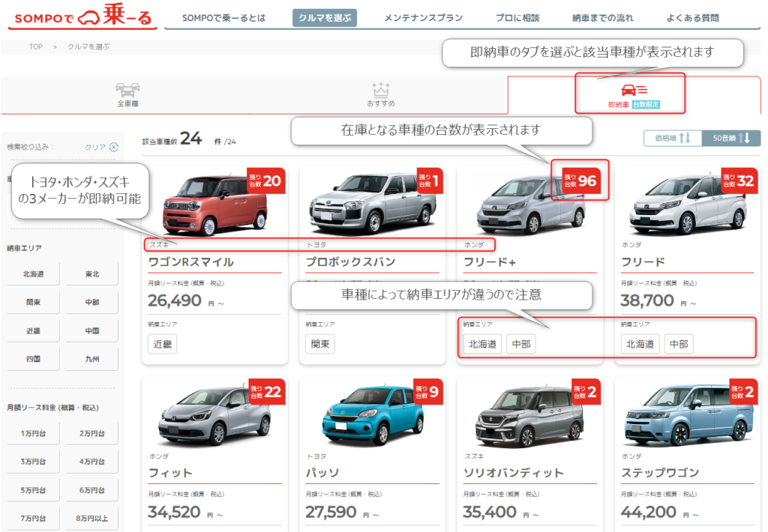Image resolution: width=768 pixels, height=532 pixels.
Task: Go to プロに相談 in the top navigation
Action: pos(517,18)
